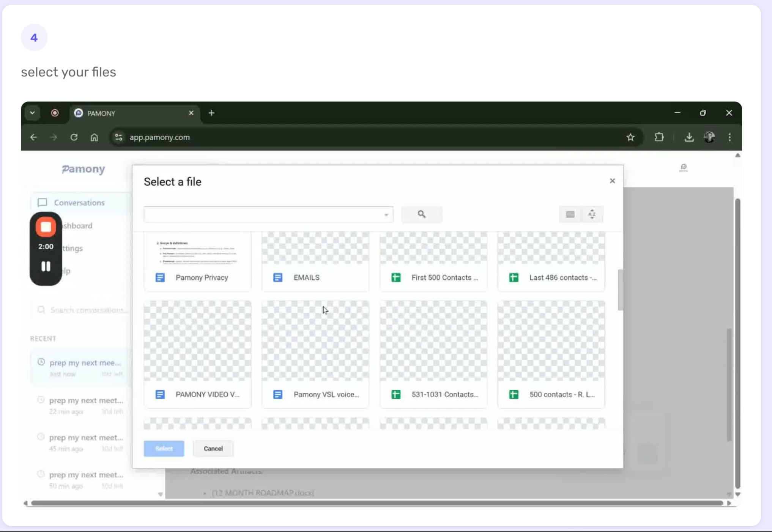Reload the app.pamony.com page

(74, 137)
